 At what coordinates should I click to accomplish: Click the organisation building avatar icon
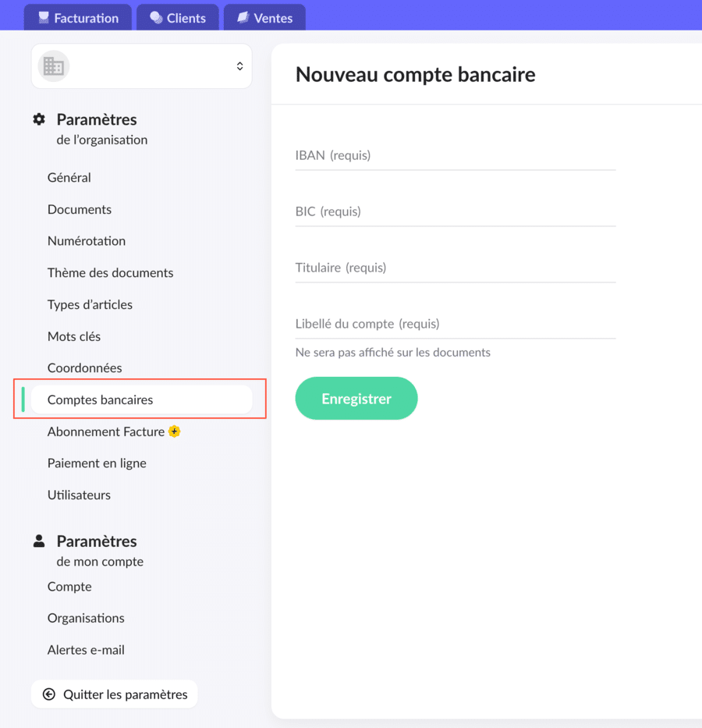point(53,66)
